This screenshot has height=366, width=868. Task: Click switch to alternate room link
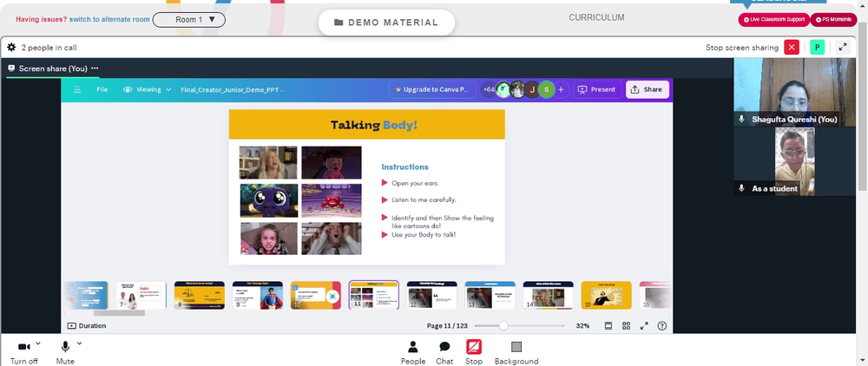point(109,19)
